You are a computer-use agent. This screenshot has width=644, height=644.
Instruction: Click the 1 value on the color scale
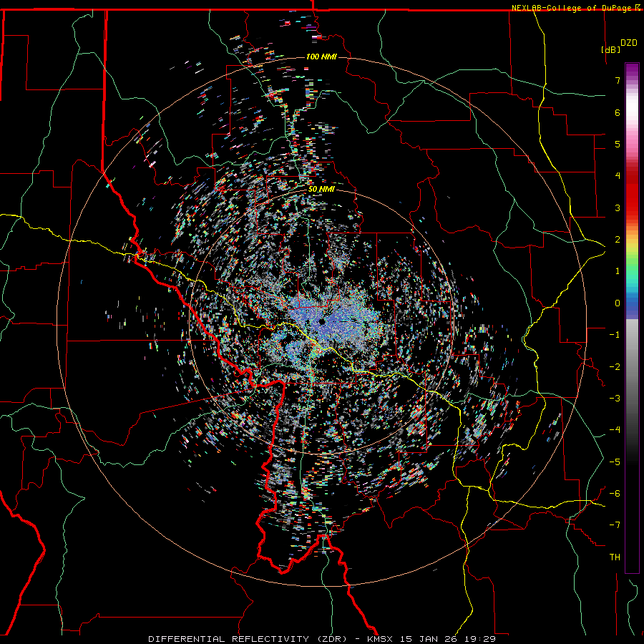pos(618,271)
